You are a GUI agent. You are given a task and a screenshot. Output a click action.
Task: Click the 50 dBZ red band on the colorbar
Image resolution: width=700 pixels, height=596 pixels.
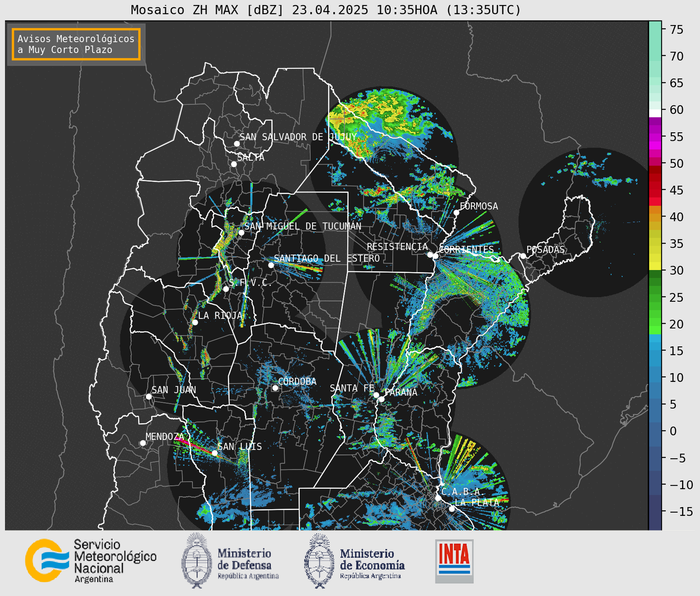655,162
